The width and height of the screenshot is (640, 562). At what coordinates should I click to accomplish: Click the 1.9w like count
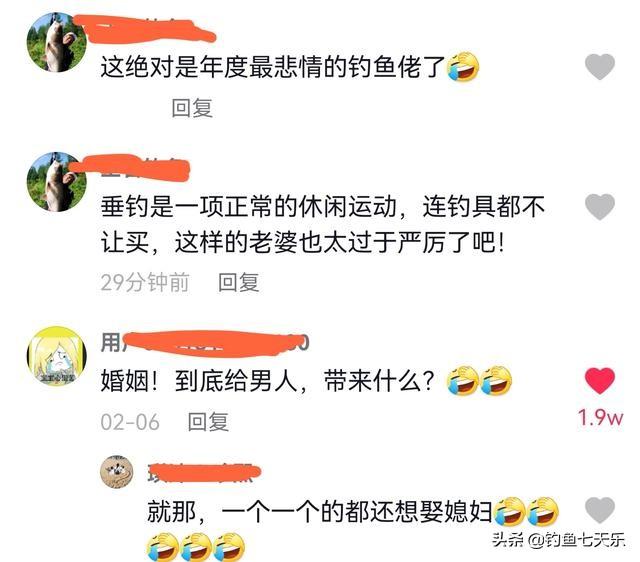point(600,418)
